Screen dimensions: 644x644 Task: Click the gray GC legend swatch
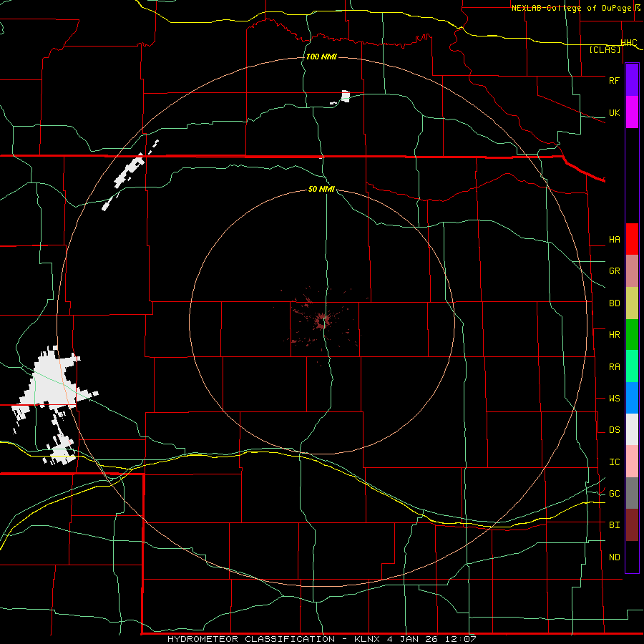click(632, 493)
